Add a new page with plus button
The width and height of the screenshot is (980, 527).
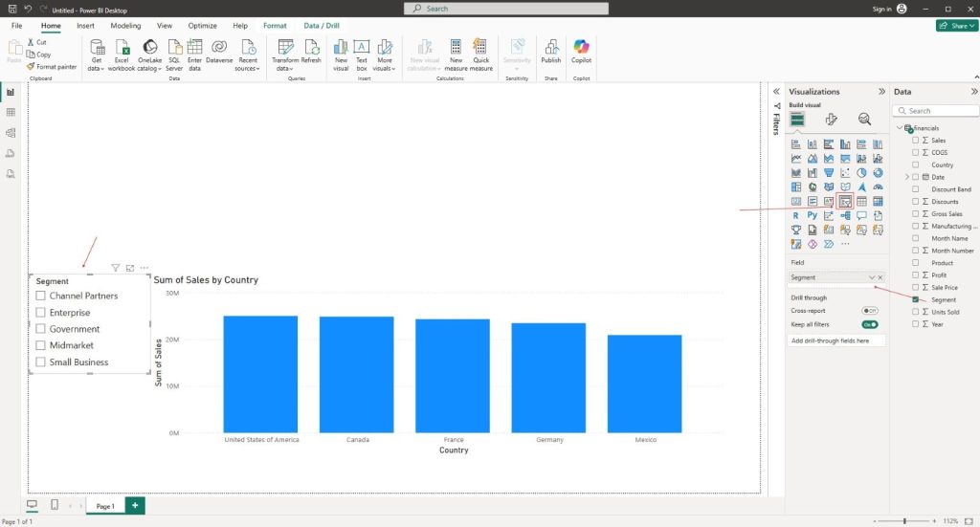coord(135,505)
